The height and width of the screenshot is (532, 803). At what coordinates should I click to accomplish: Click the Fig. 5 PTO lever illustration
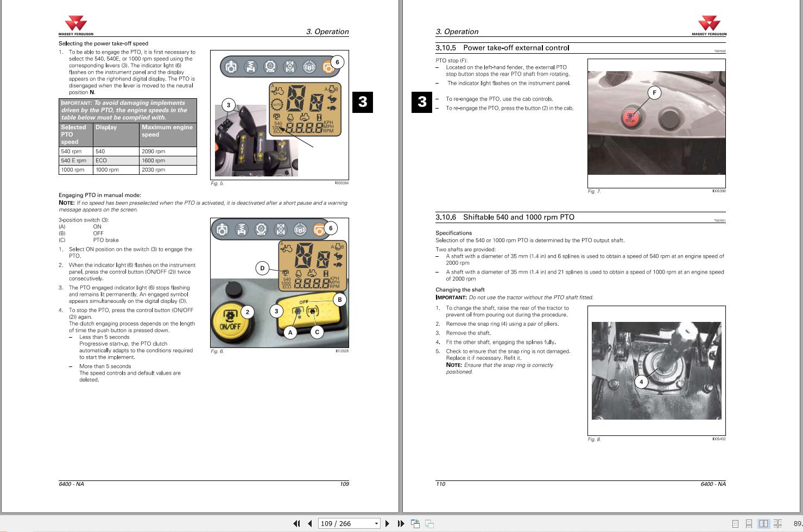tap(280, 115)
